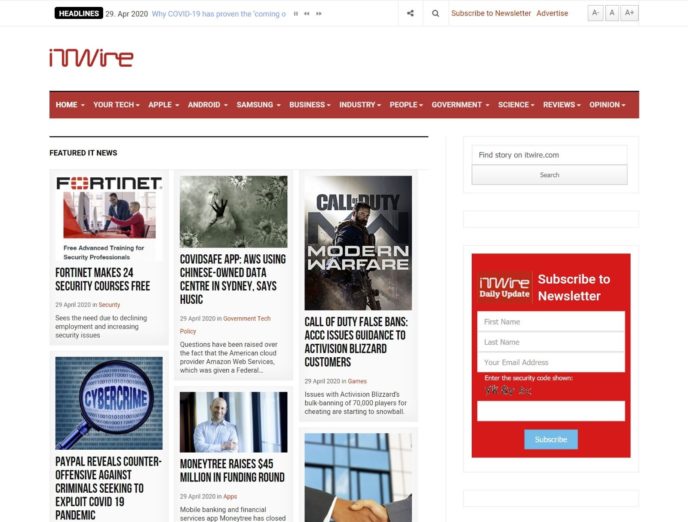
Task: Open the COVIDSafe virus image thumbnail
Action: point(233,211)
